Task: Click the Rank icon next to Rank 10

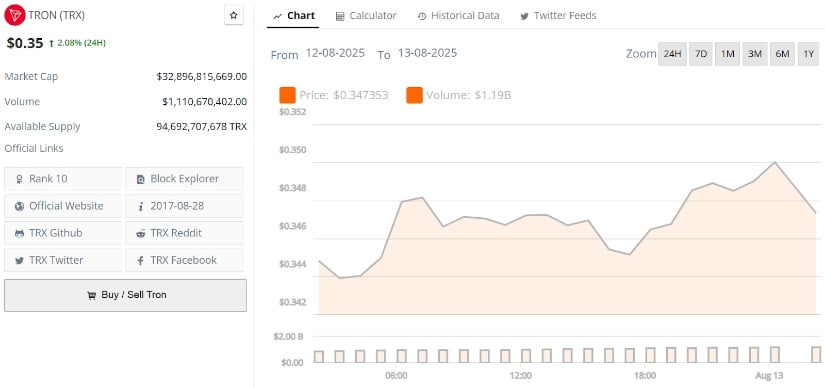Action: click(x=19, y=179)
